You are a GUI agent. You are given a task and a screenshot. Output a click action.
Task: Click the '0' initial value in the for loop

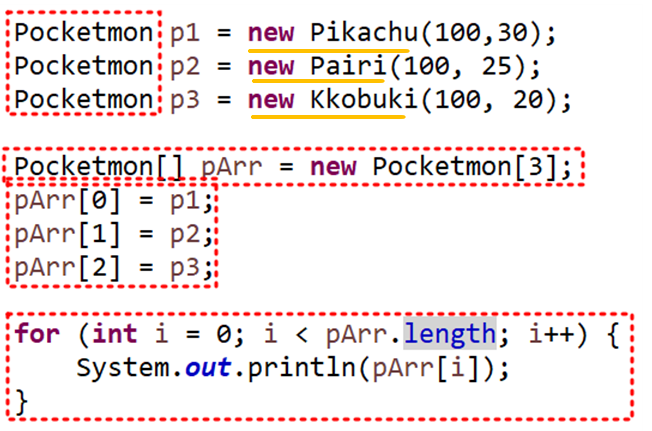click(224, 334)
